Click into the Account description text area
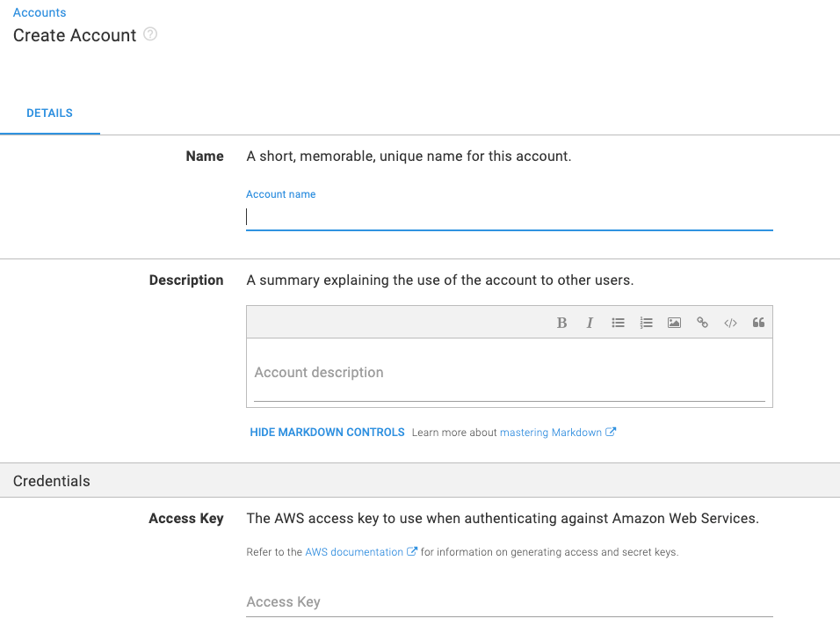This screenshot has width=840, height=626. pyautogui.click(x=509, y=373)
